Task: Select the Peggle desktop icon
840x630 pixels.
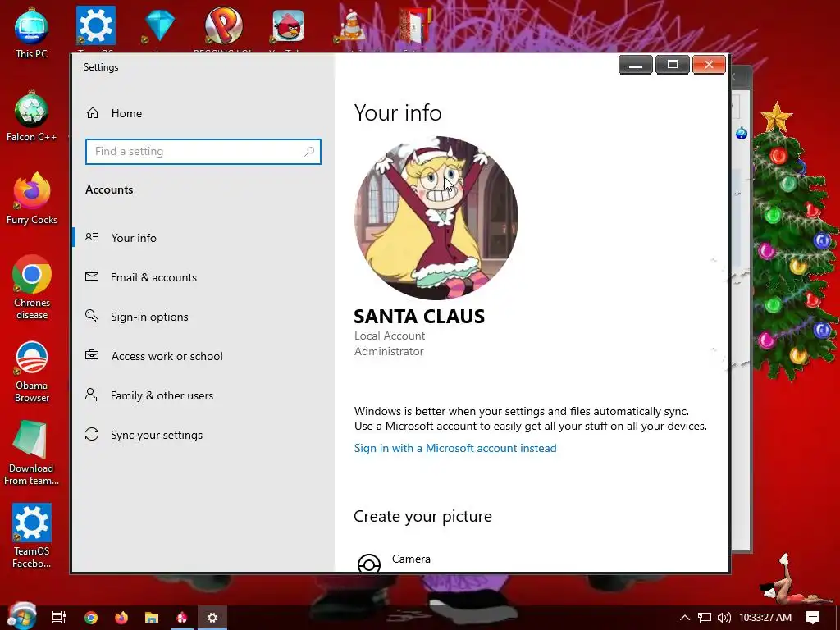Action: 223,25
